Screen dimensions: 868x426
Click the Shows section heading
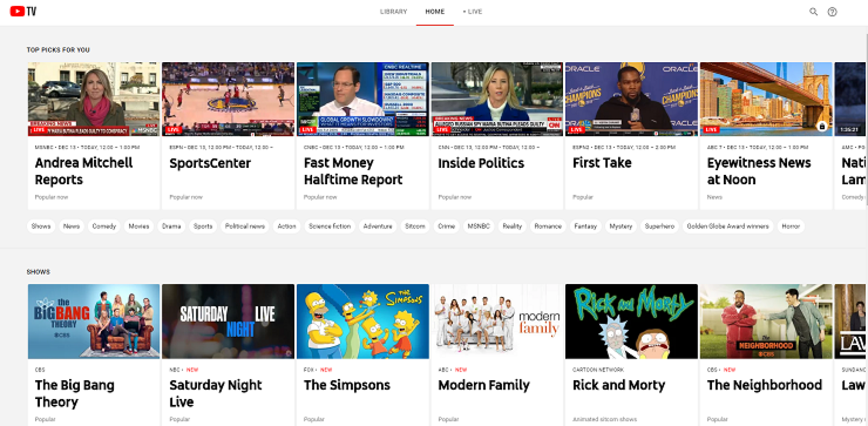coord(38,272)
